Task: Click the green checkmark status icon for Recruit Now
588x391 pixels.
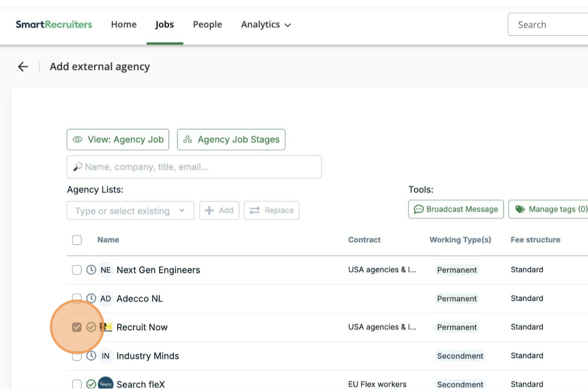Action: click(x=91, y=327)
